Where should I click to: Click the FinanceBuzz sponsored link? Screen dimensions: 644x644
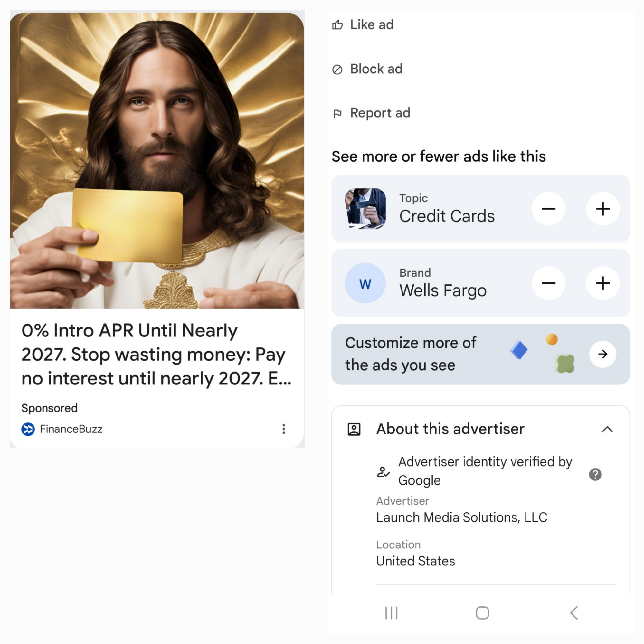(70, 429)
